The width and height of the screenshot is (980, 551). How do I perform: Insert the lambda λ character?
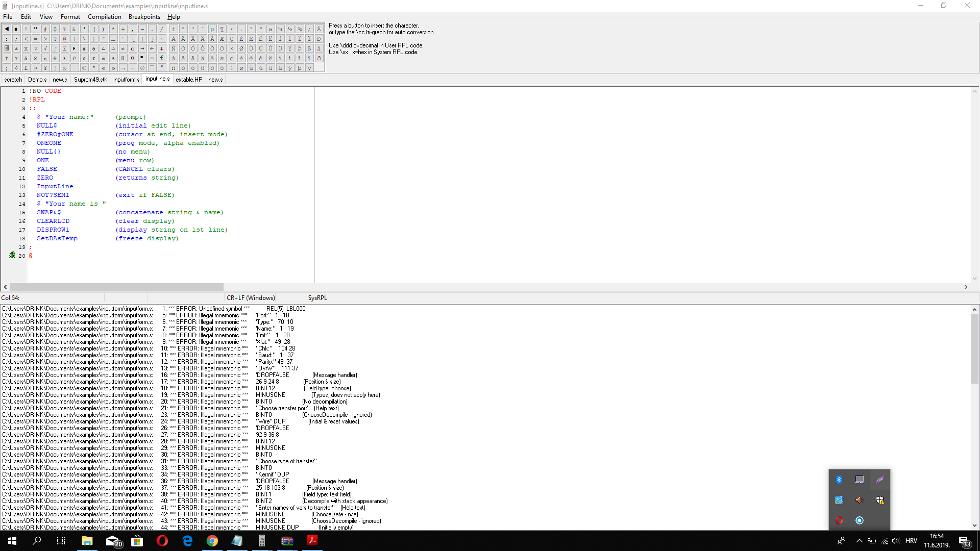click(64, 58)
